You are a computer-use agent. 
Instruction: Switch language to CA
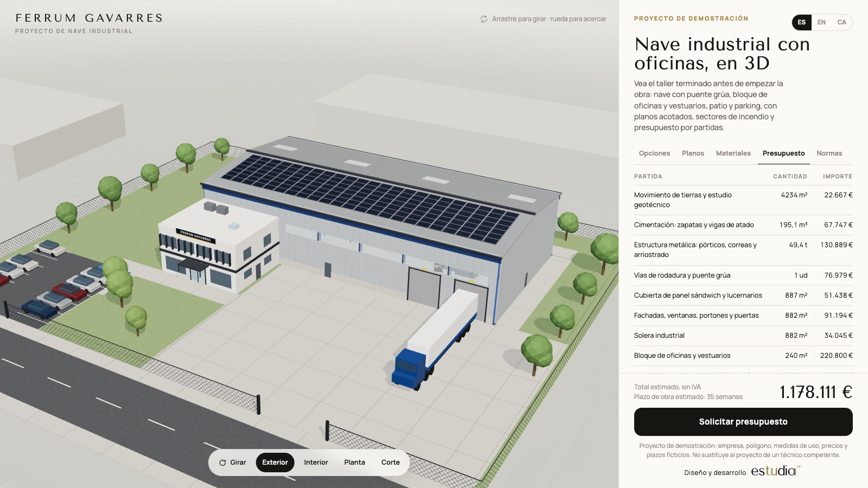click(841, 22)
